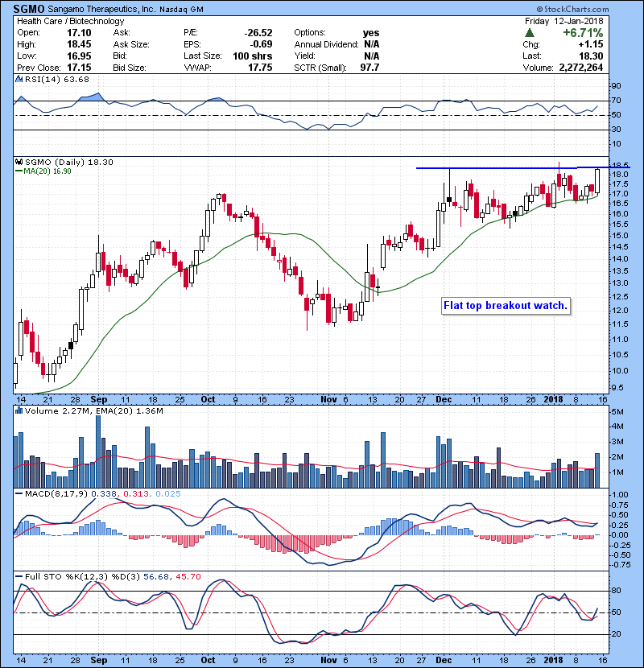Image resolution: width=644 pixels, height=668 pixels.
Task: Click the blue resistance line at 18.5
Action: pos(522,168)
